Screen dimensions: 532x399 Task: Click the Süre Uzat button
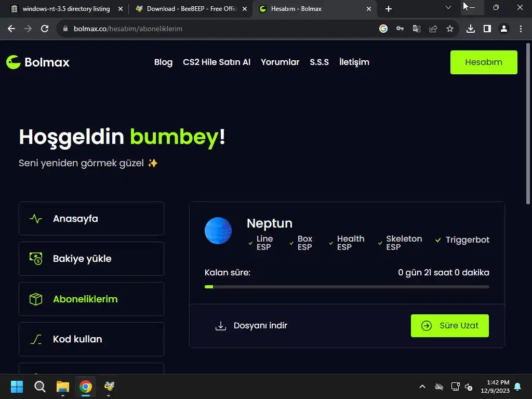point(449,326)
